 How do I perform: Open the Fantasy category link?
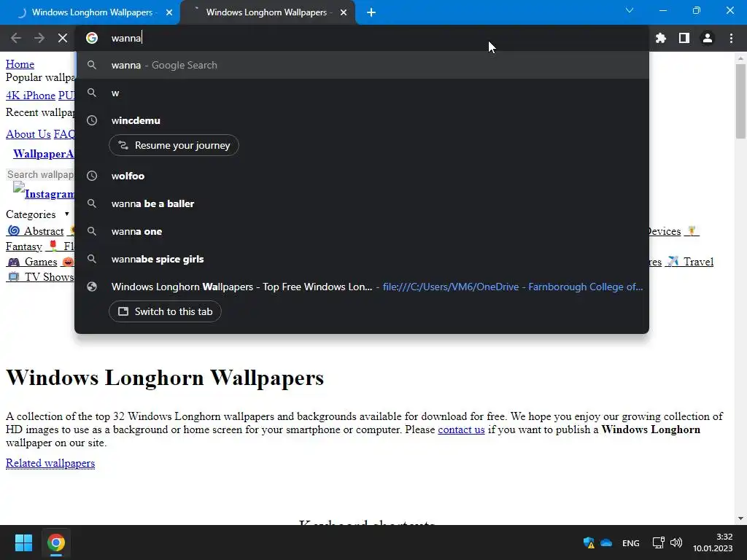pyautogui.click(x=24, y=246)
